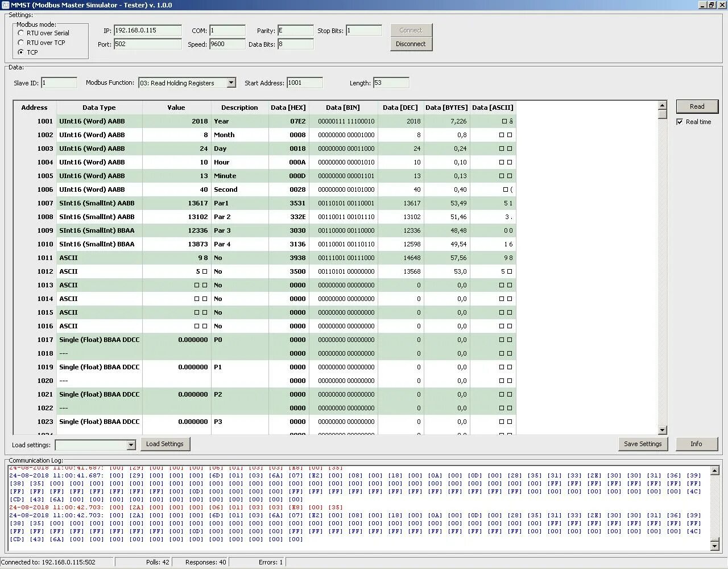
Task: Open the Info dialog
Action: point(697,444)
